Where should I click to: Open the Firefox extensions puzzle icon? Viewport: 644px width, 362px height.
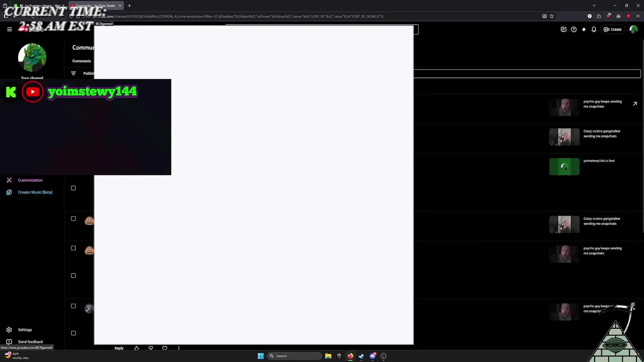(599, 16)
